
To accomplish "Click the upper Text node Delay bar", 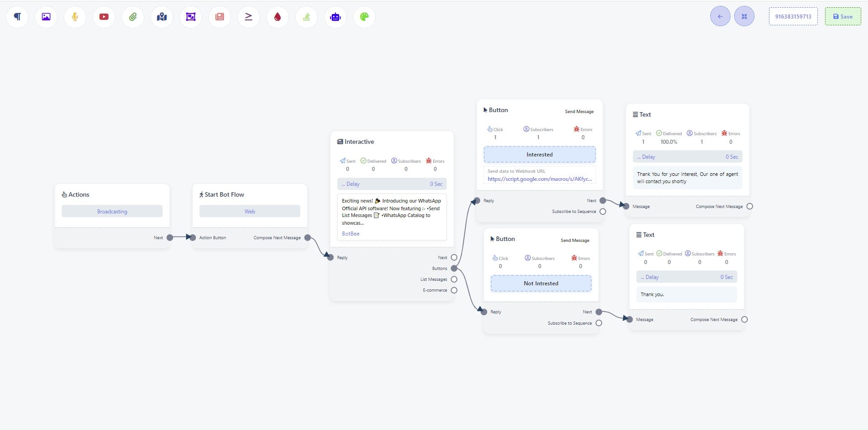I will click(688, 157).
